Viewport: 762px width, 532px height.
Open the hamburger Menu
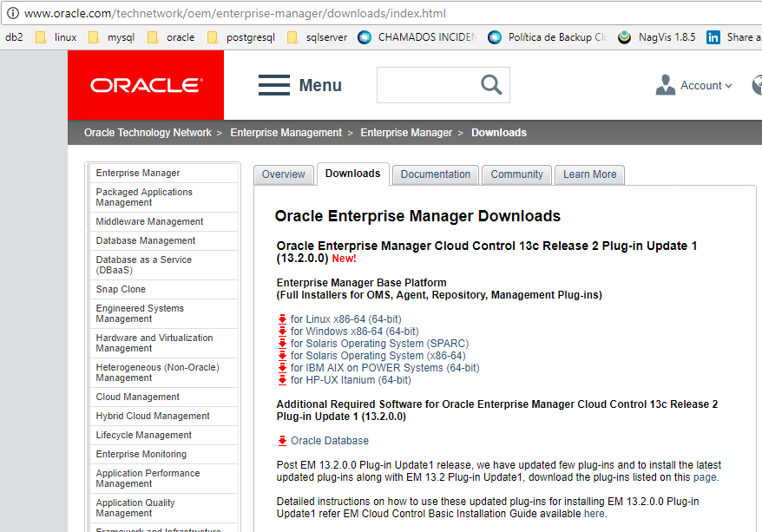(273, 84)
